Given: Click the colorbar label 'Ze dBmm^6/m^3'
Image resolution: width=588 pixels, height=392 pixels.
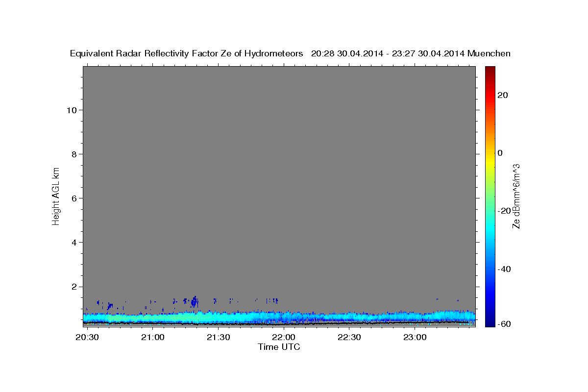Looking at the screenshot, I should (x=515, y=196).
